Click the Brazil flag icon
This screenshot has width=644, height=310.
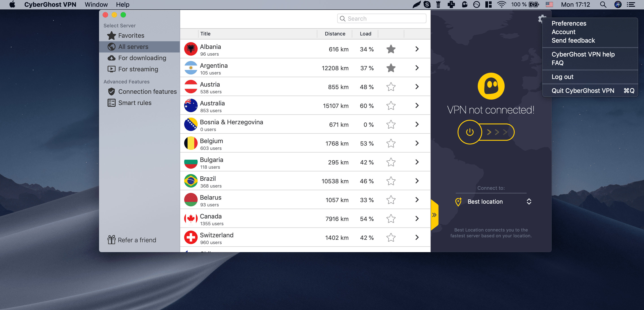click(x=191, y=181)
